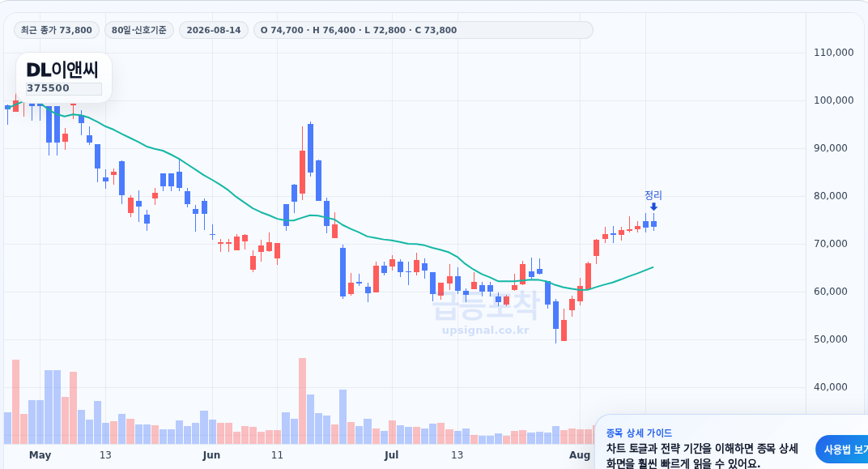Click the 정리 signal label
This screenshot has height=469, width=868.
[x=653, y=195]
